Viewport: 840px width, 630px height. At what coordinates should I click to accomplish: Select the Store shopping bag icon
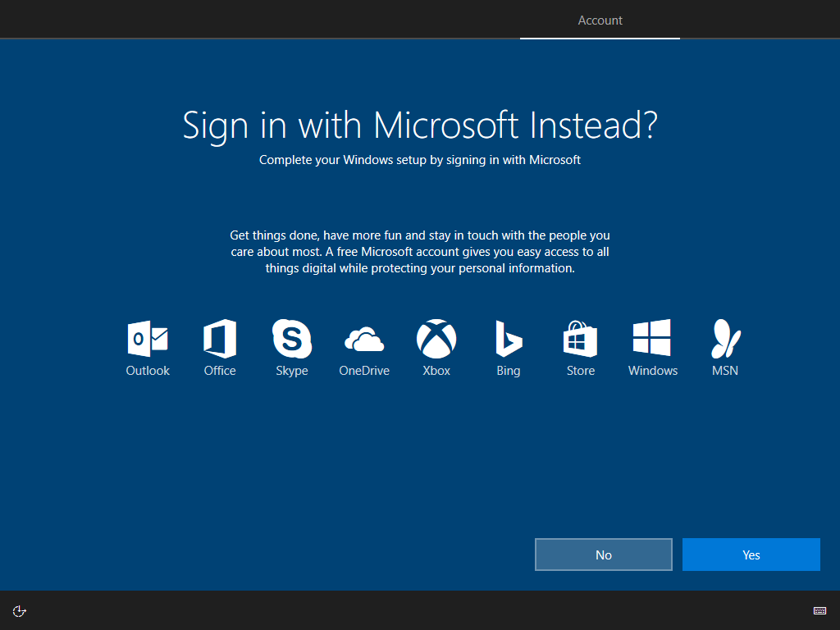pyautogui.click(x=581, y=338)
